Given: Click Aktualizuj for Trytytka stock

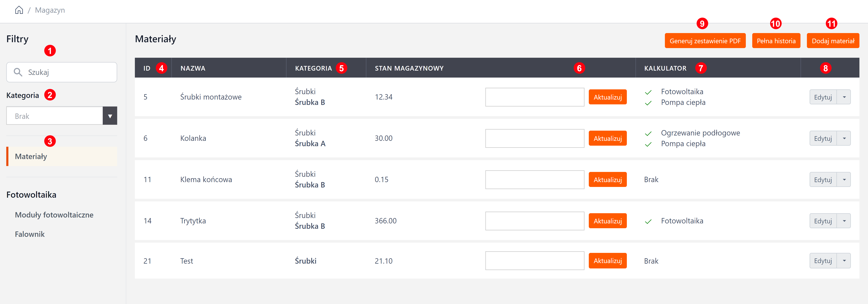Looking at the screenshot, I should tap(608, 221).
